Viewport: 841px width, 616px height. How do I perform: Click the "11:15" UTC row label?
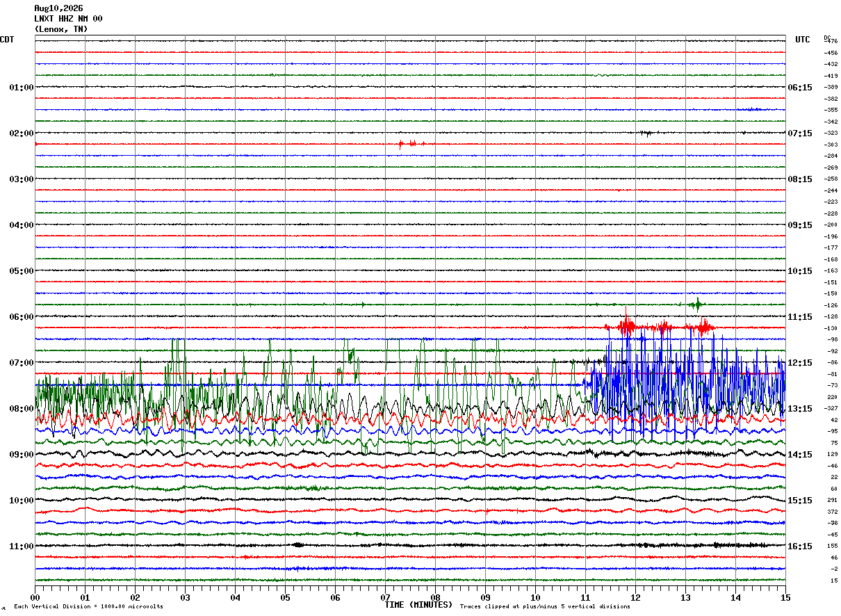(x=799, y=317)
